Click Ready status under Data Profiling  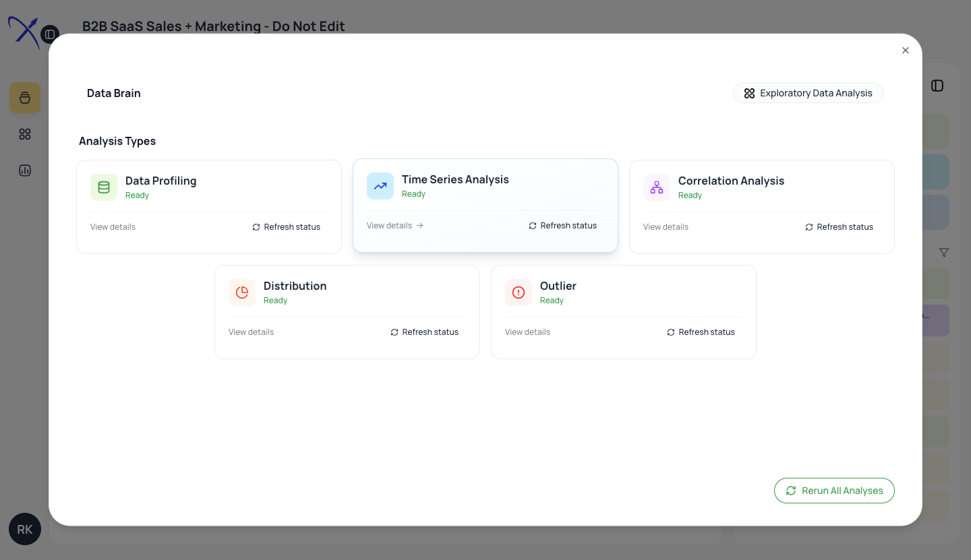pyautogui.click(x=137, y=195)
